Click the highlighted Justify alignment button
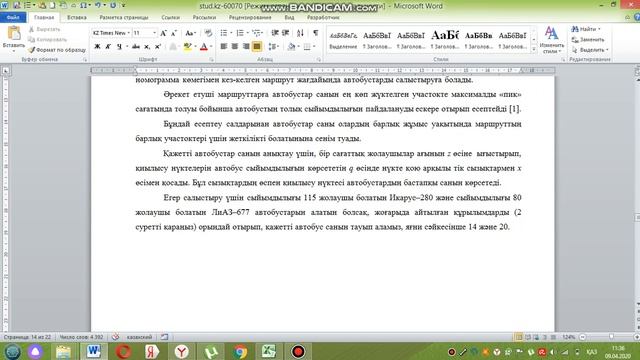 (257, 47)
